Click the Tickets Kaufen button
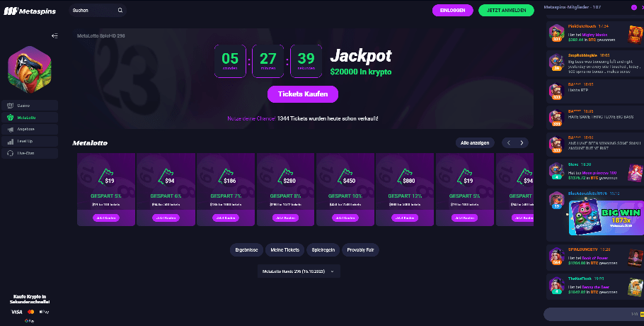Screen dimensions: 644x326 (302, 94)
